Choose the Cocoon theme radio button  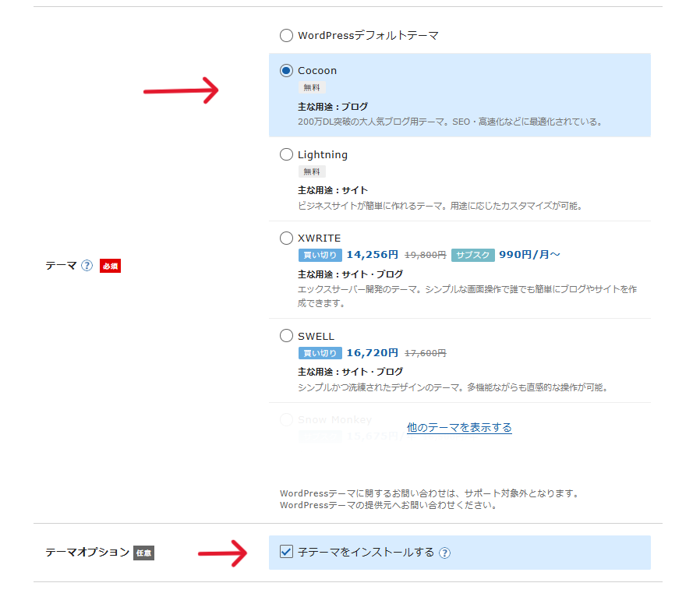click(x=286, y=70)
